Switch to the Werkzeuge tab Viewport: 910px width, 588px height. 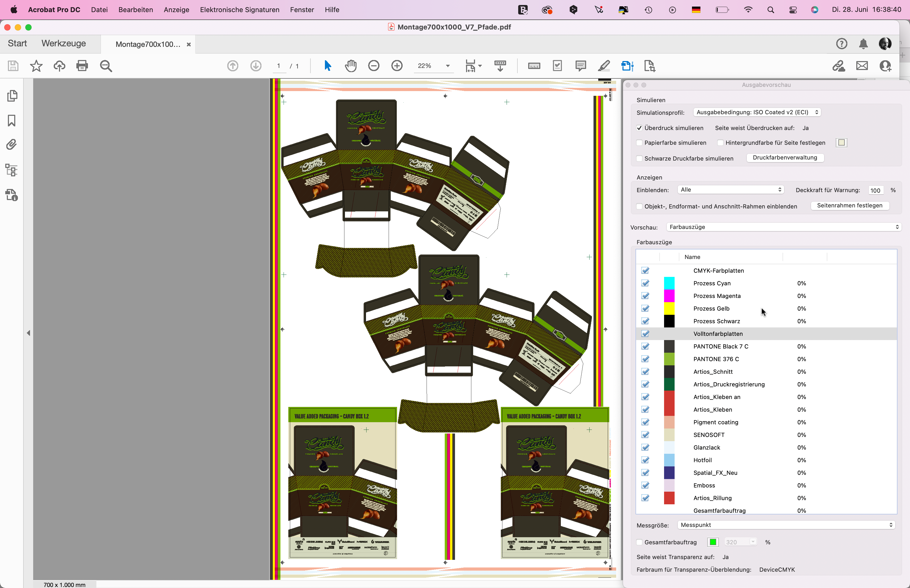(x=63, y=43)
